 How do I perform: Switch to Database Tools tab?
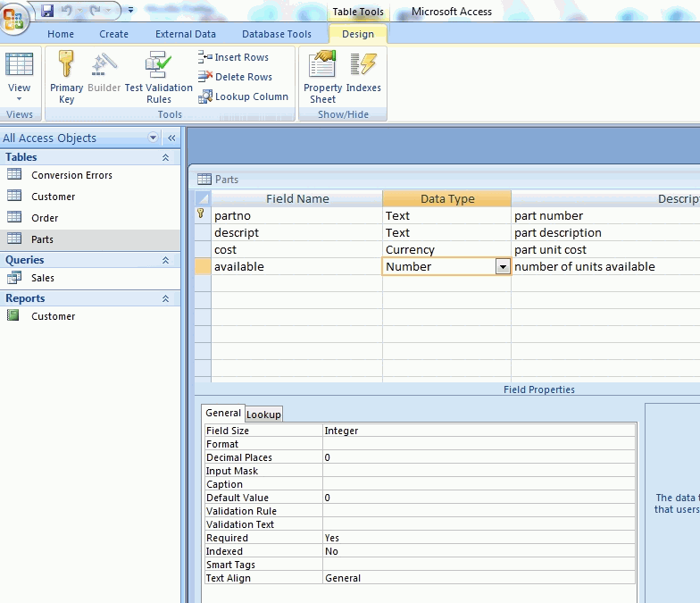277,34
